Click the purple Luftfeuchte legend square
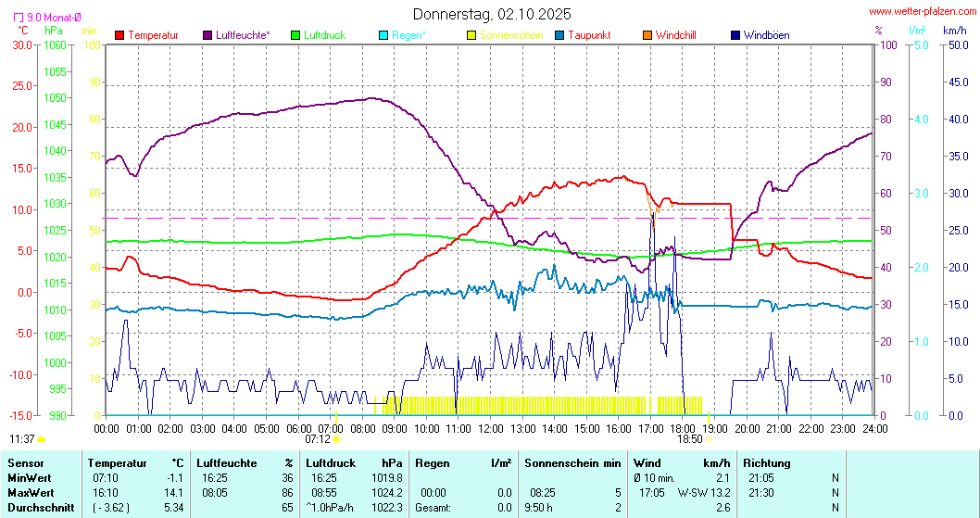 tap(207, 35)
